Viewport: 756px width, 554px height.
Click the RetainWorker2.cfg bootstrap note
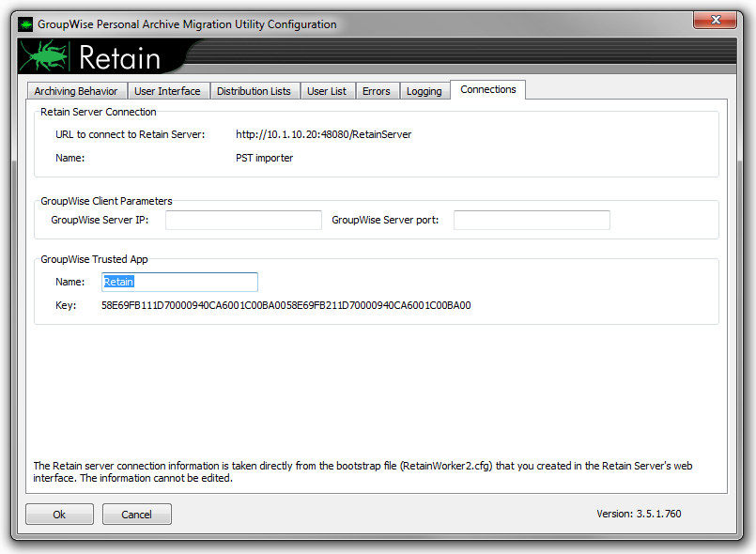[363, 472]
